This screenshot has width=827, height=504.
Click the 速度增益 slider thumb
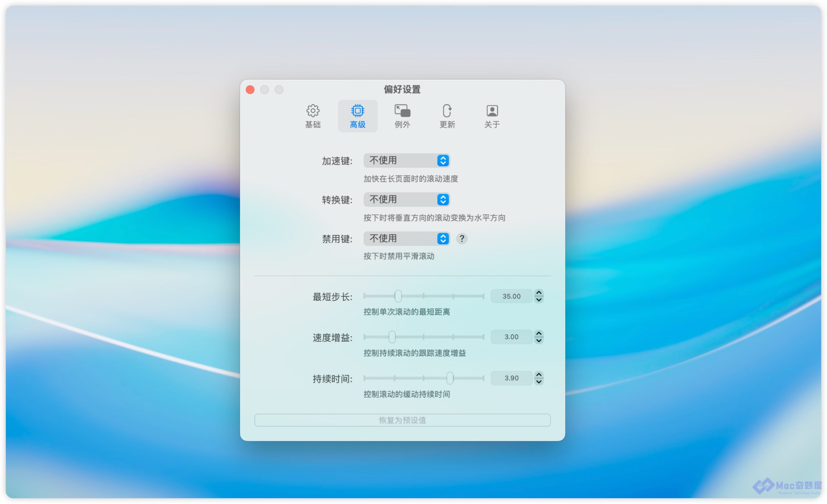[x=392, y=337]
